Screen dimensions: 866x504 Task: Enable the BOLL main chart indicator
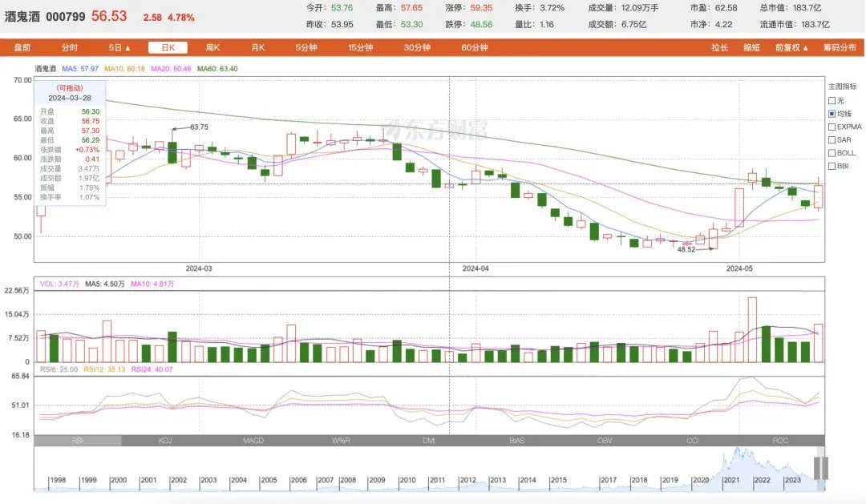832,152
